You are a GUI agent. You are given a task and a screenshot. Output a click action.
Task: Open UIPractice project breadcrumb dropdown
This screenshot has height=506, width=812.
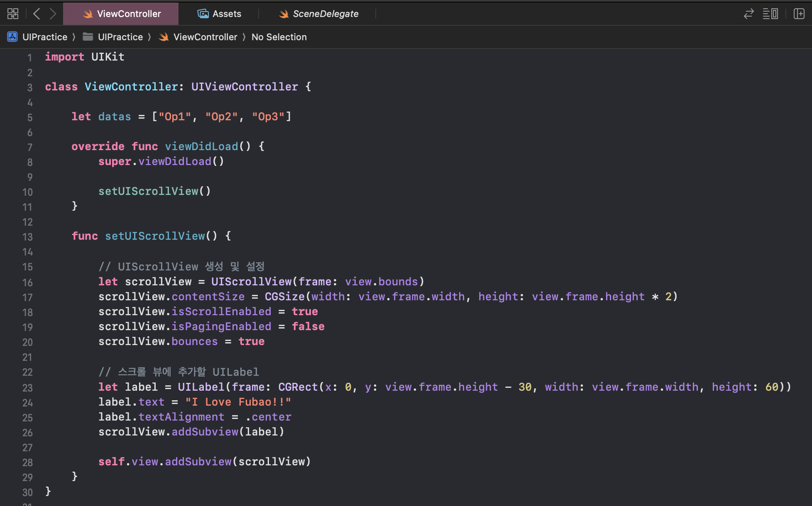click(45, 37)
